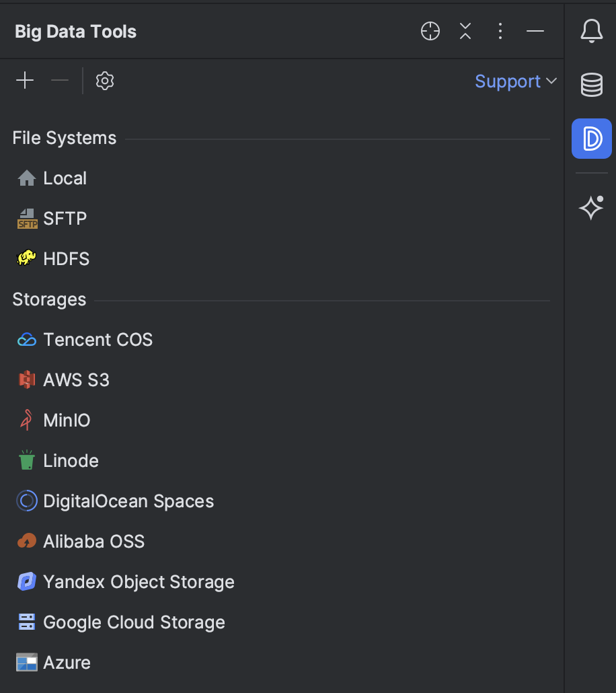The height and width of the screenshot is (693, 616).
Task: Click the Alibaba OSS icon
Action: click(26, 541)
